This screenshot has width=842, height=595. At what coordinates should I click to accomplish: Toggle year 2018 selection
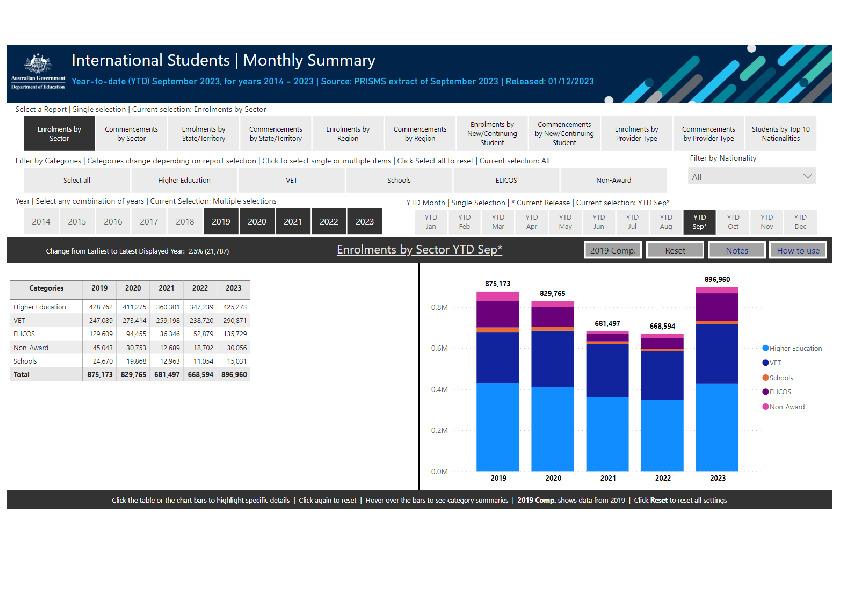185,221
